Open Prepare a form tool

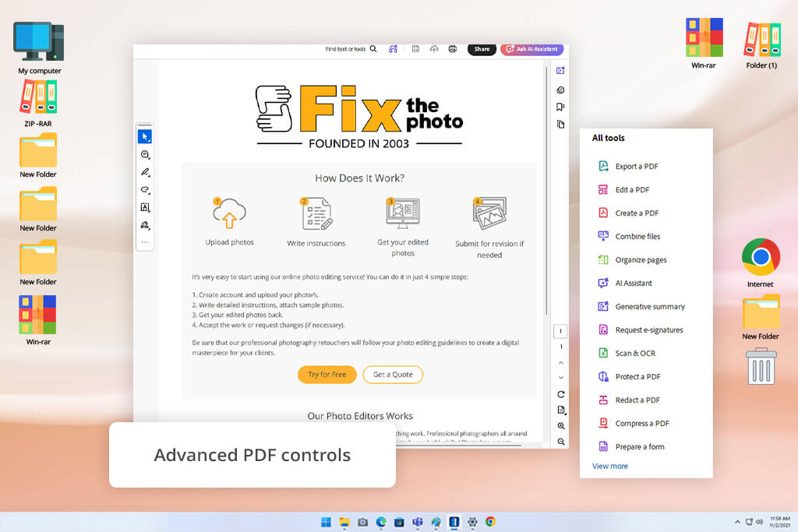[x=631, y=447]
